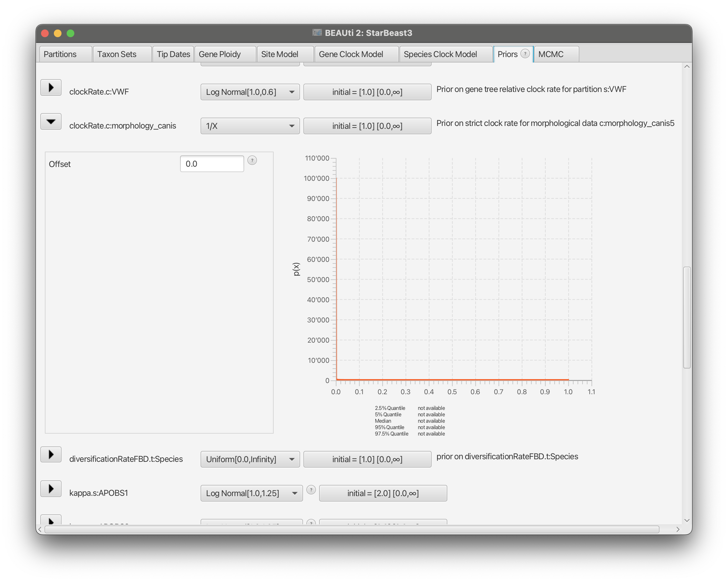The height and width of the screenshot is (582, 728).
Task: Click right arrow of horizontal scrollbar
Action: (677, 529)
